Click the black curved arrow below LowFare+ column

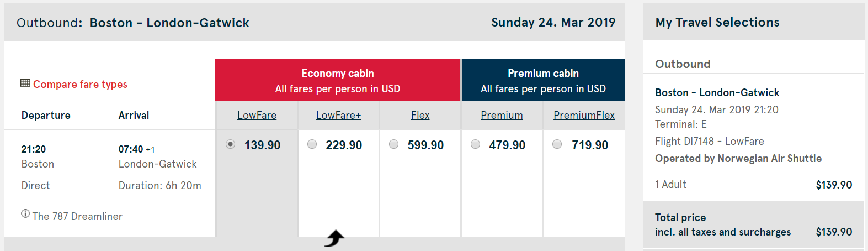click(x=334, y=238)
